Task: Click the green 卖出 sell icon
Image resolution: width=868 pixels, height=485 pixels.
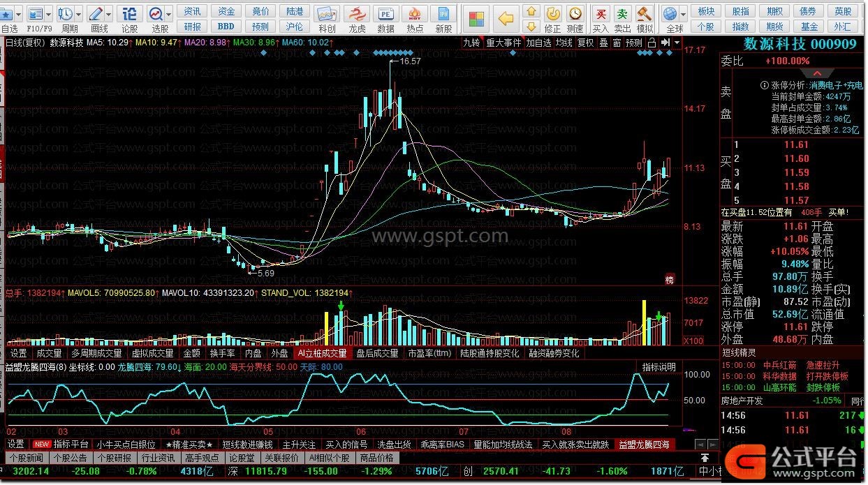Action: (x=622, y=13)
